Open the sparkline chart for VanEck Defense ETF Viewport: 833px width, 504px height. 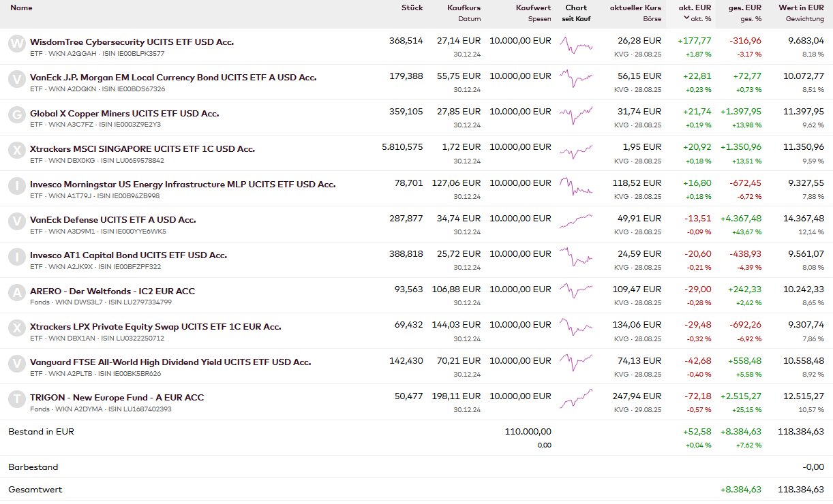tap(576, 221)
